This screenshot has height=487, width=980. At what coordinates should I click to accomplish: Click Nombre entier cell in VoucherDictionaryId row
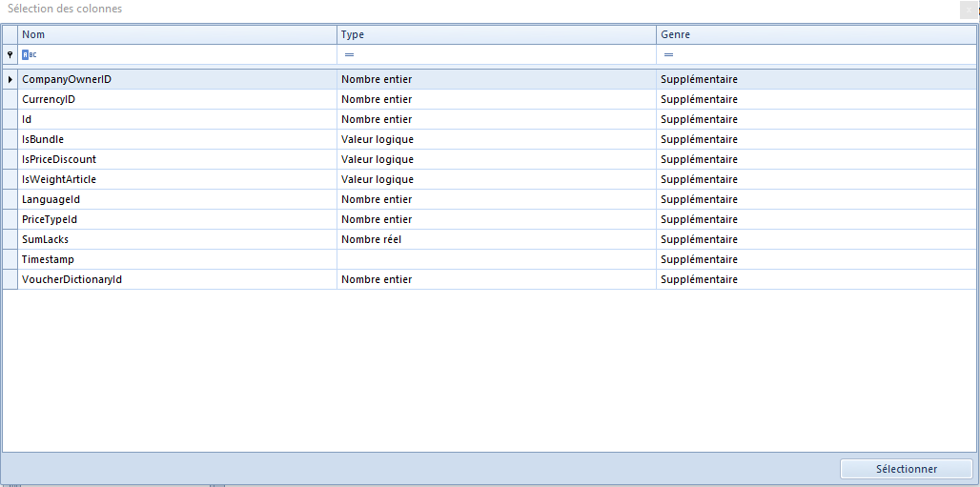(x=497, y=279)
